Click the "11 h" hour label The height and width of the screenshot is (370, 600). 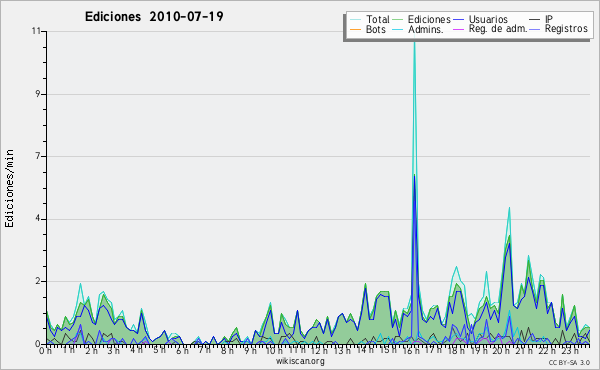point(297,350)
